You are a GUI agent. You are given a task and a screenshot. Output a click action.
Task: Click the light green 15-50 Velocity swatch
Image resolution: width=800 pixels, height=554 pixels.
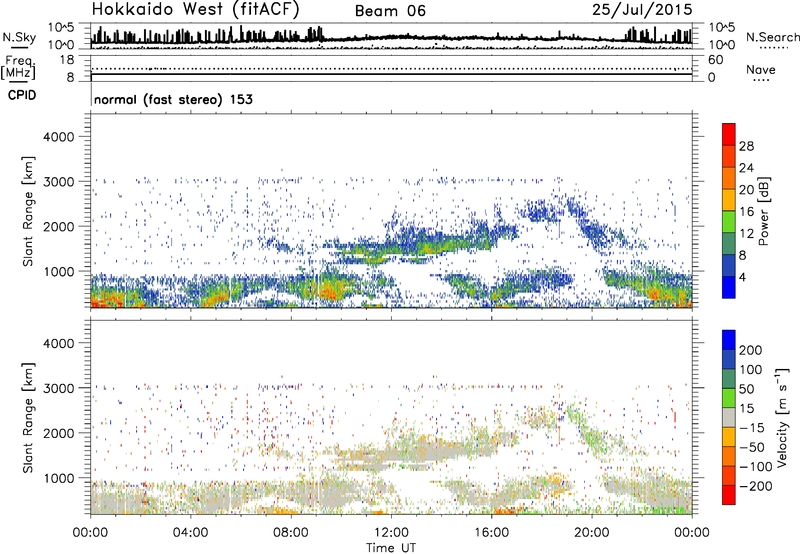(x=729, y=398)
